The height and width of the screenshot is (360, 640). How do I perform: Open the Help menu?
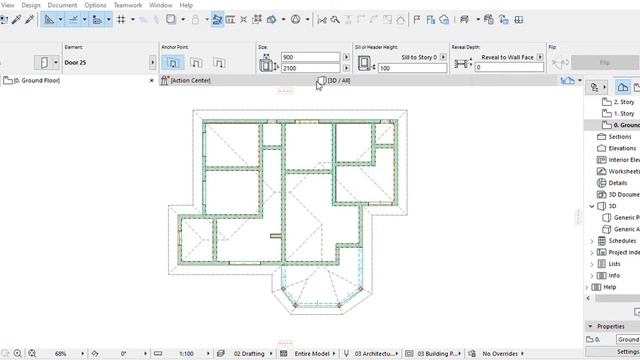[186, 5]
